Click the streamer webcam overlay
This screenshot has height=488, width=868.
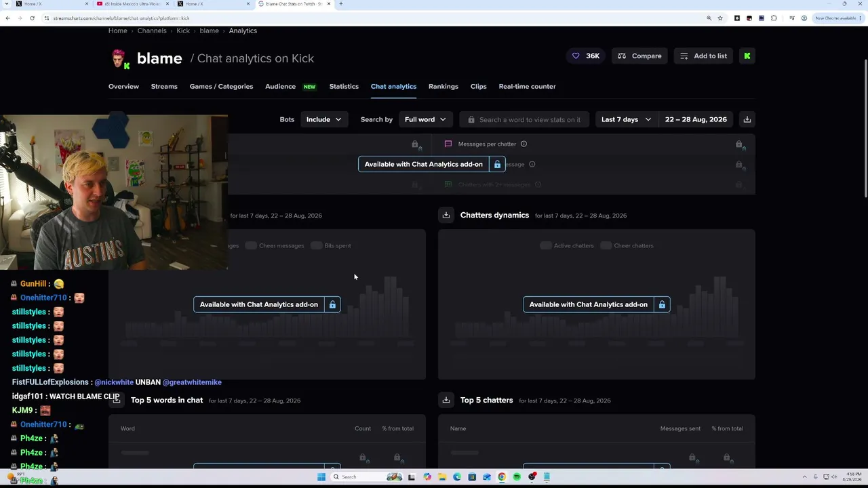pyautogui.click(x=114, y=192)
